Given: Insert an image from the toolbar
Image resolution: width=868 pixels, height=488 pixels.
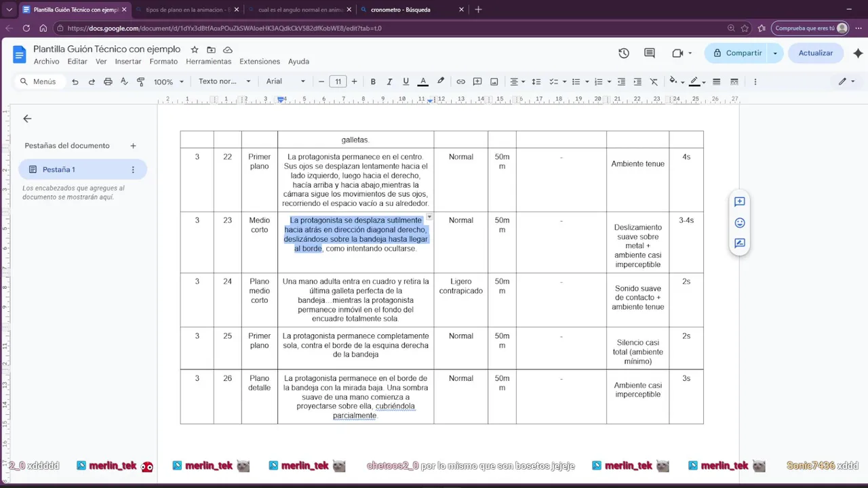Looking at the screenshot, I should [494, 81].
